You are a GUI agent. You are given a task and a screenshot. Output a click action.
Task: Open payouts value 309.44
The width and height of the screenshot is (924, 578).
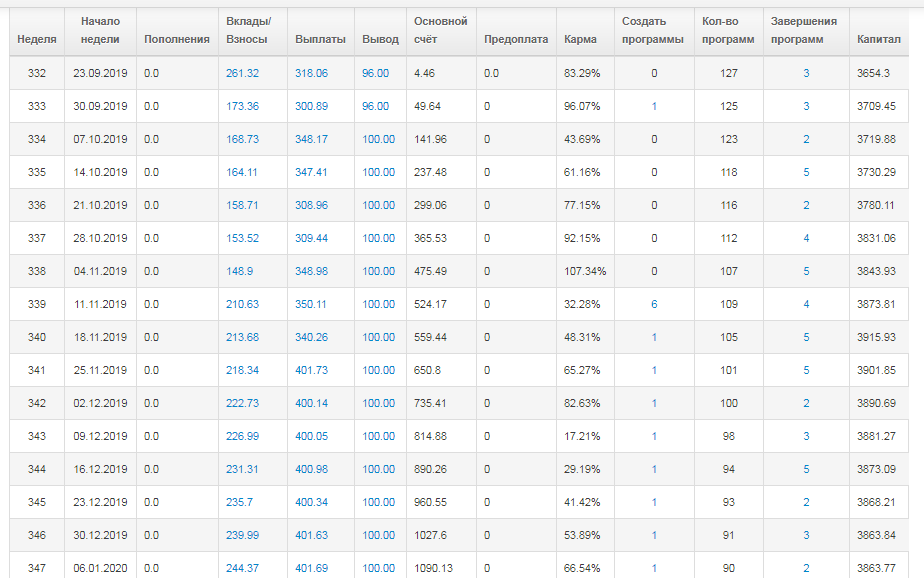point(311,238)
